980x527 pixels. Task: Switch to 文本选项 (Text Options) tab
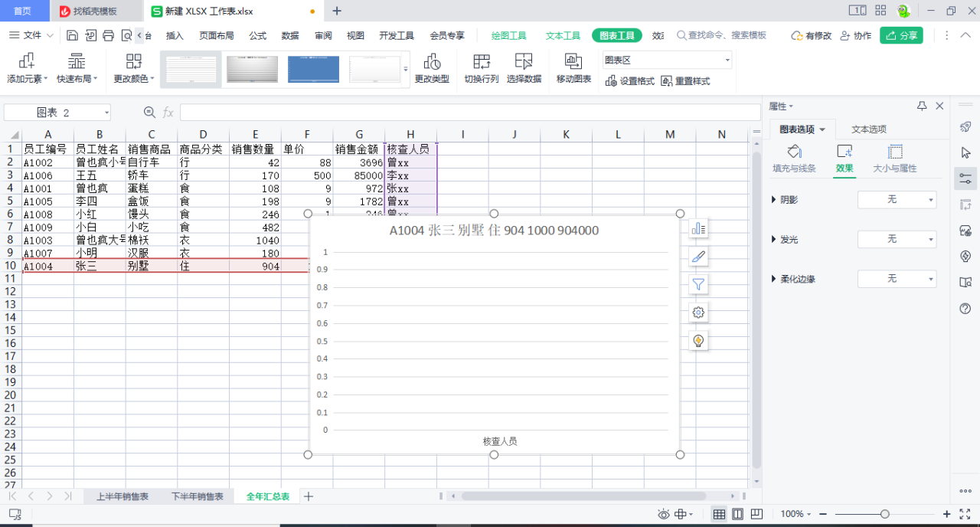pos(868,129)
